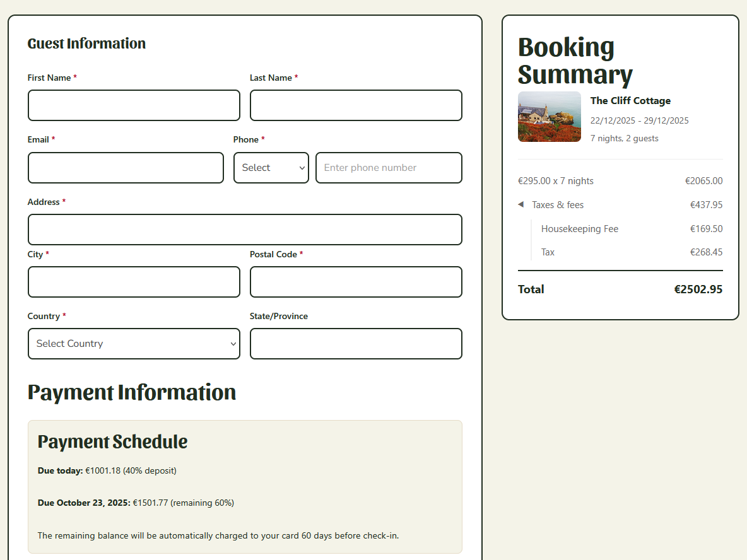Click the Guest Information section heading

[x=86, y=44]
